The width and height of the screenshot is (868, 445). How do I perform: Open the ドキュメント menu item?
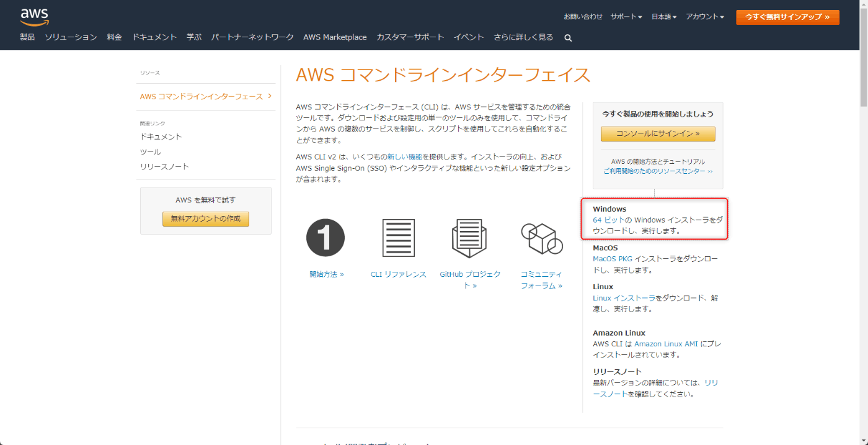[154, 37]
